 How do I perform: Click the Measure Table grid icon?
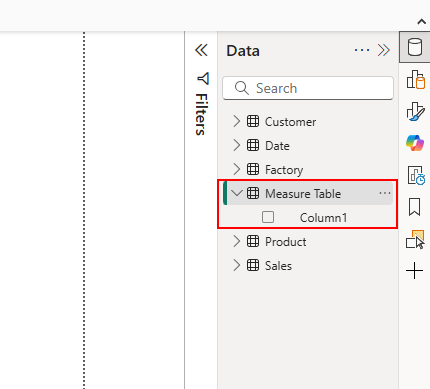tap(253, 193)
